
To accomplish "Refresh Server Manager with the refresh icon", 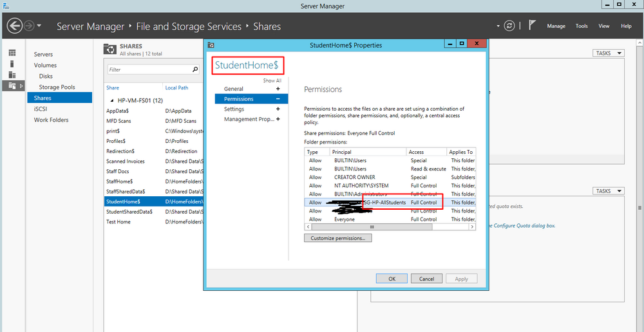I will 509,26.
